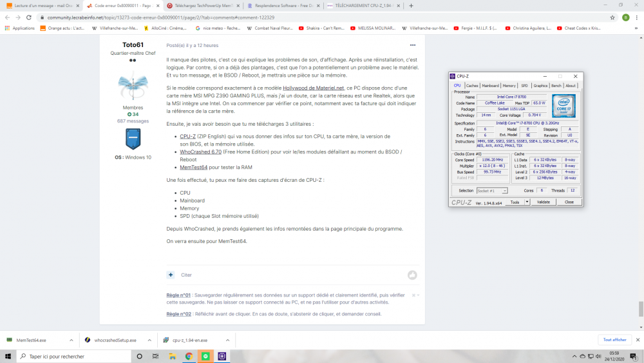The height and width of the screenshot is (363, 644).
Task: Bookmark this page with the star icon
Action: [612, 17]
